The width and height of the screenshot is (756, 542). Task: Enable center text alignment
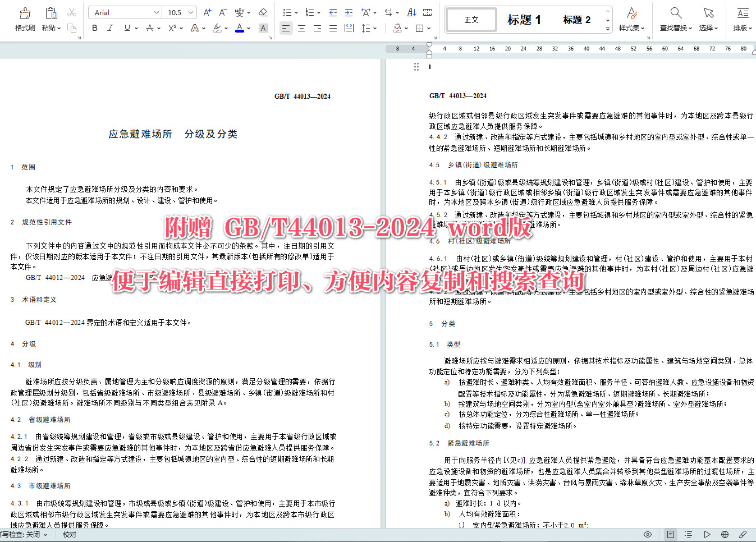tap(301, 27)
